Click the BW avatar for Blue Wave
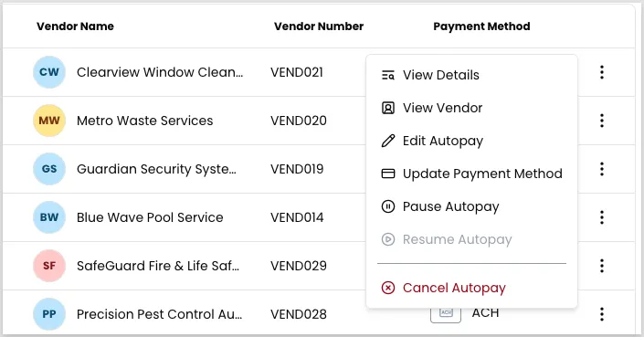Image resolution: width=644 pixels, height=337 pixels. [x=49, y=217]
